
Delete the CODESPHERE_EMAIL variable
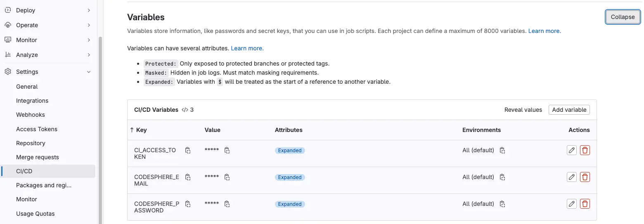click(585, 177)
